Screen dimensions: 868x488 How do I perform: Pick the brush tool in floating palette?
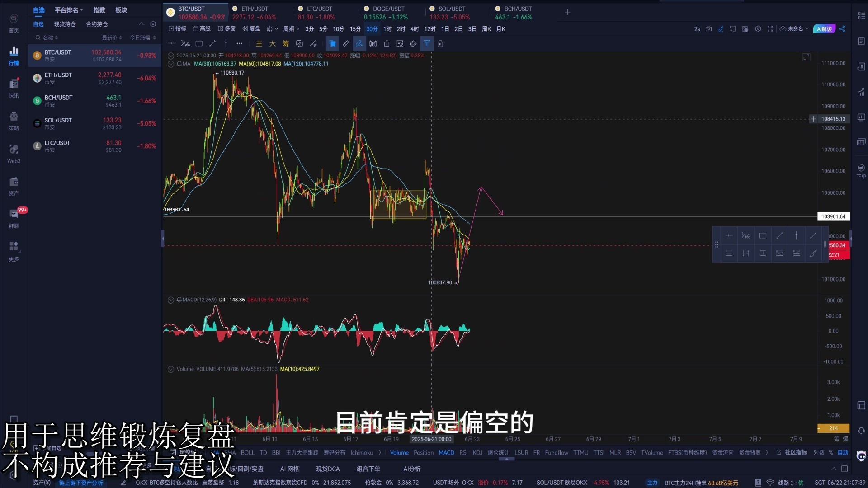813,253
